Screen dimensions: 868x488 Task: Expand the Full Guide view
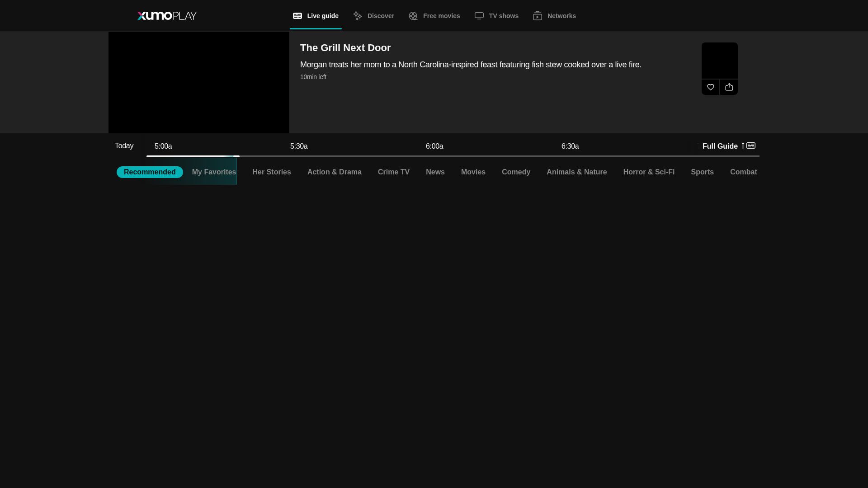coord(728,146)
